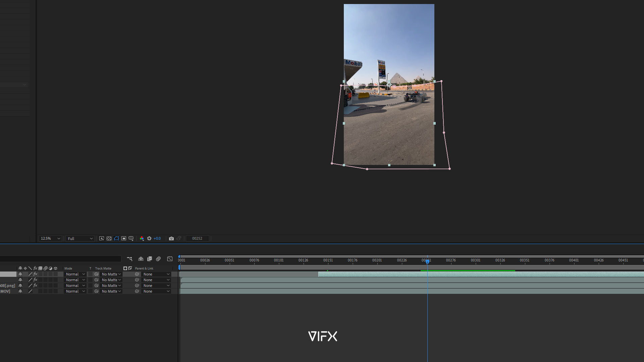
Task: Click the +0.0 exposure value
Action: point(157,239)
